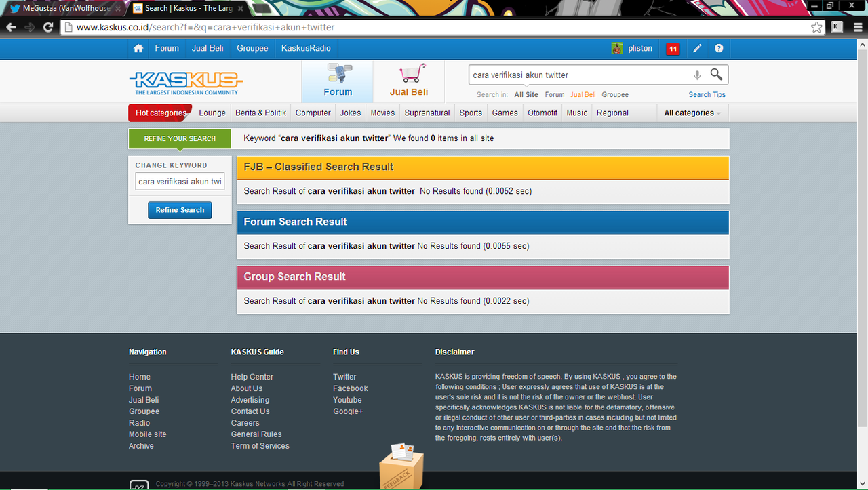Click the Change Keyword input field

click(180, 182)
